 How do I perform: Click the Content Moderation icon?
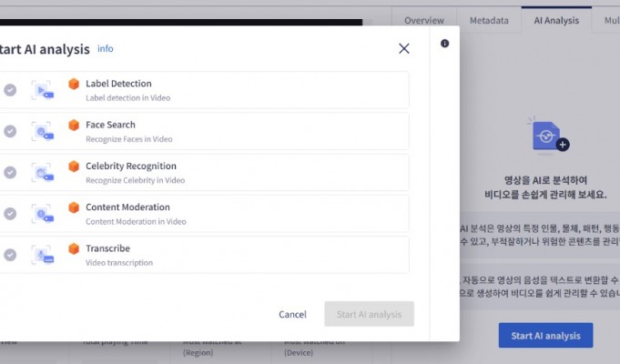[x=42, y=214]
